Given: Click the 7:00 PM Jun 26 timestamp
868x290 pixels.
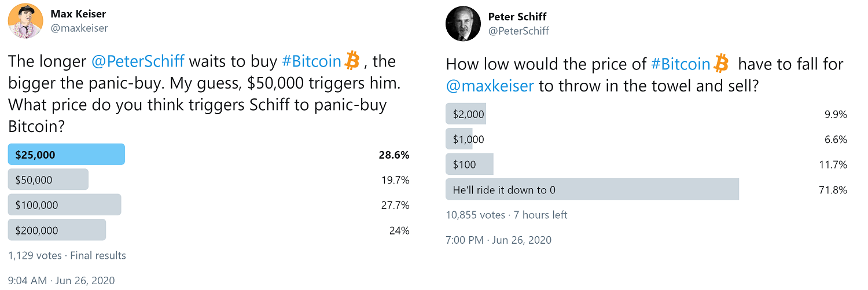Looking at the screenshot, I should [498, 240].
